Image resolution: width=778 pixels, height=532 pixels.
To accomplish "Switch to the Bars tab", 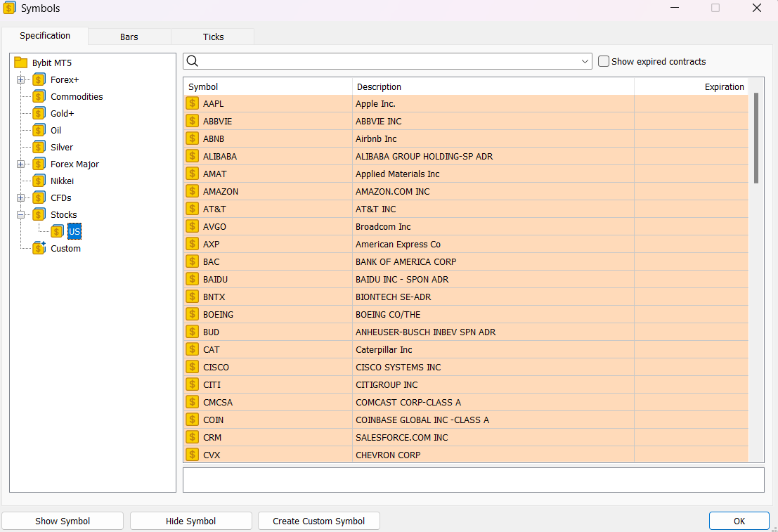I will (129, 37).
